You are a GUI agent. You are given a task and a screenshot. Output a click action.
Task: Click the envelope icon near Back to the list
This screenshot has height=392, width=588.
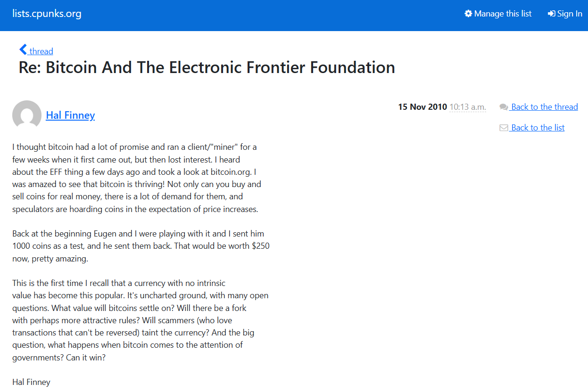(x=504, y=128)
